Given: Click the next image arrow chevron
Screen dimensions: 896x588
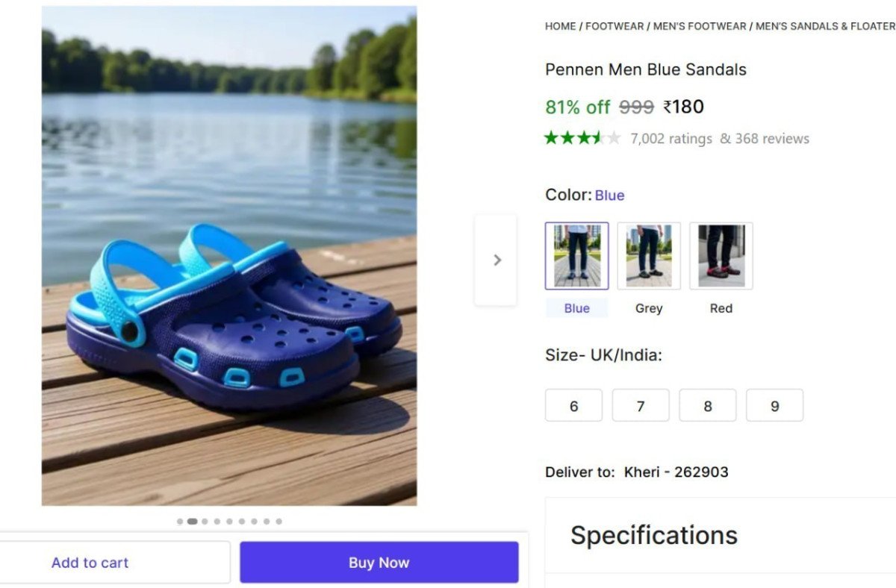Looking at the screenshot, I should point(497,260).
